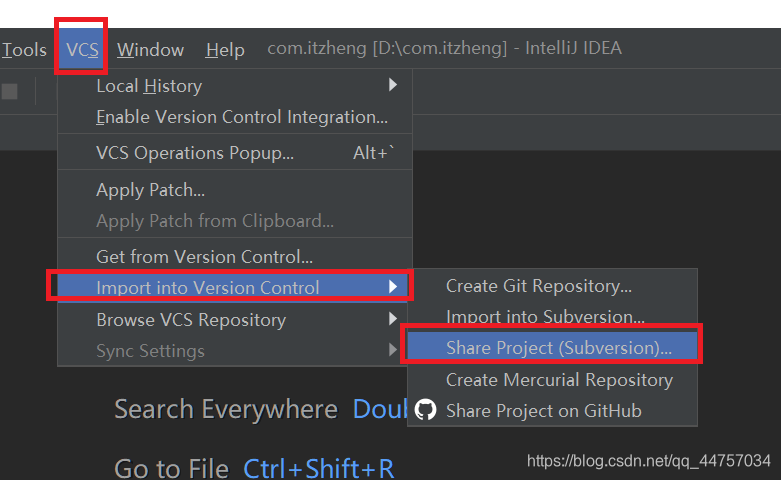This screenshot has height=480, width=781.
Task: Click the Search Everywhere shortcut hint
Action: (380, 409)
